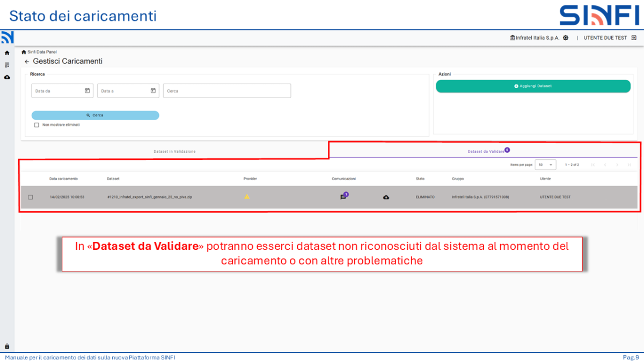
Task: Click the 'Cerca' search button
Action: [95, 115]
